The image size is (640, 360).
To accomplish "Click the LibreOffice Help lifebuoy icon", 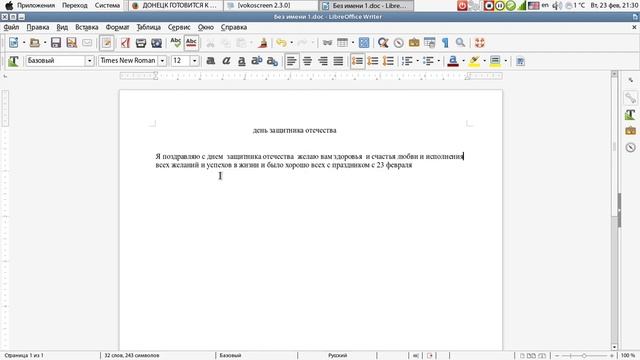I will click(480, 43).
